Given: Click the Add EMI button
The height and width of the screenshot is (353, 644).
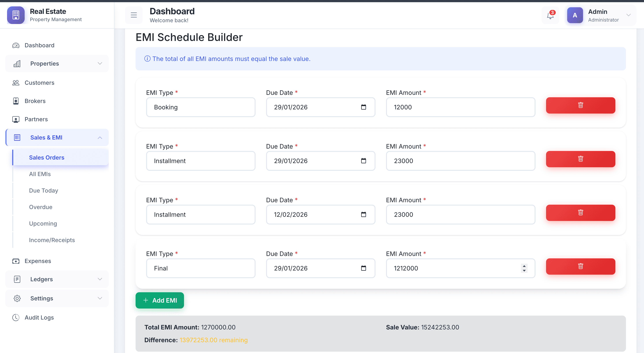Looking at the screenshot, I should 160,300.
